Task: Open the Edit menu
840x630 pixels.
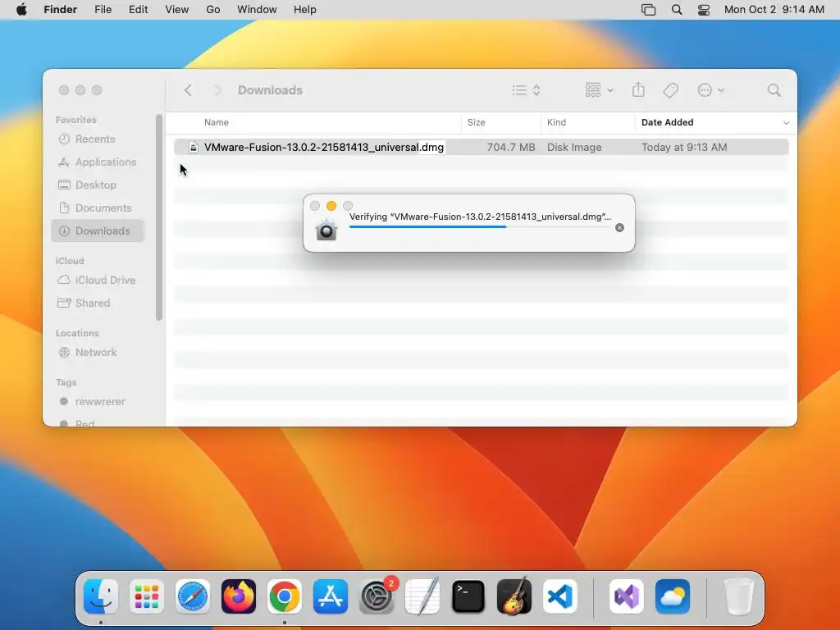Action: pyautogui.click(x=138, y=10)
